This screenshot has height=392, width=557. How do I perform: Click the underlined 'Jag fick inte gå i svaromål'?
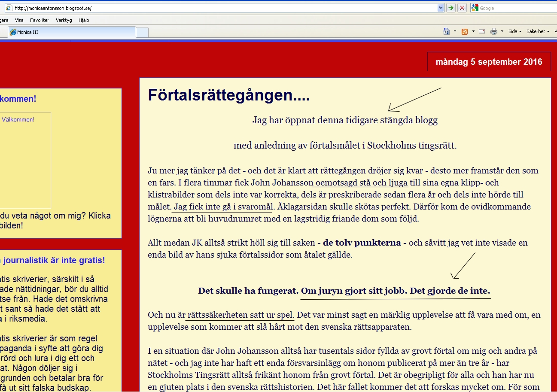(223, 207)
